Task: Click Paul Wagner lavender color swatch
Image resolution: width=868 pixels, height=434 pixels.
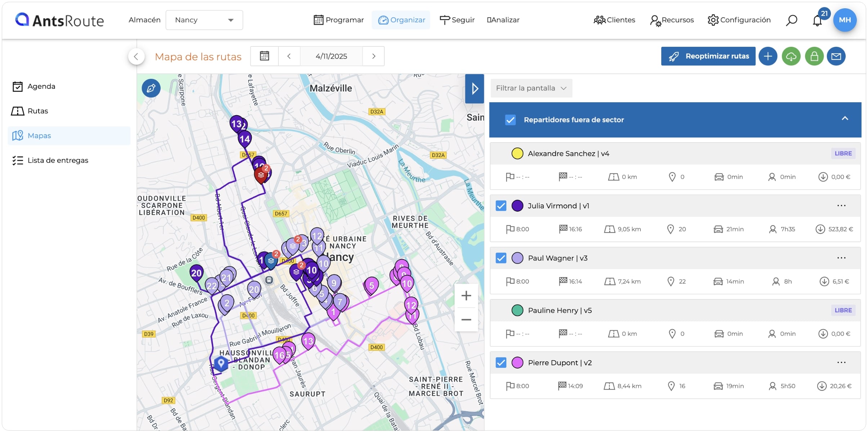Action: click(x=518, y=258)
